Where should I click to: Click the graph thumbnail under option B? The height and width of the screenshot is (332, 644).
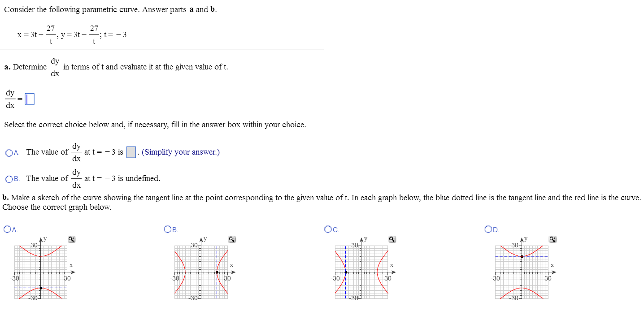click(x=201, y=271)
